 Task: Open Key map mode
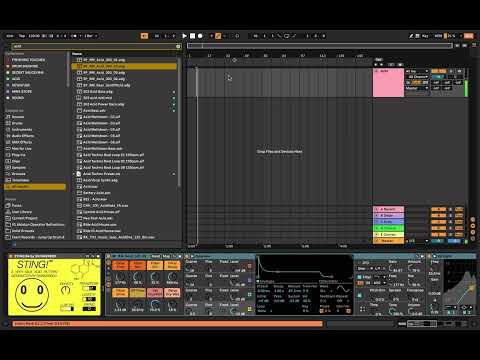[x=425, y=36]
